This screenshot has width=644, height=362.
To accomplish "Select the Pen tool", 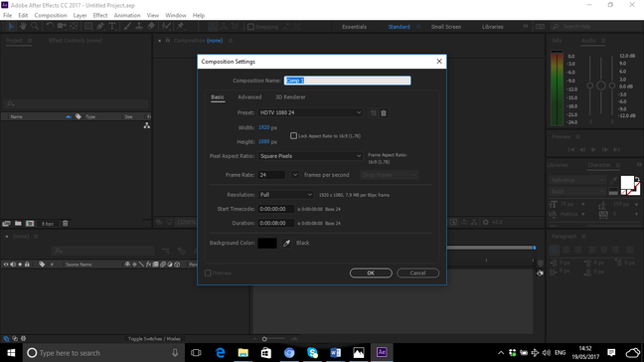I will (100, 26).
